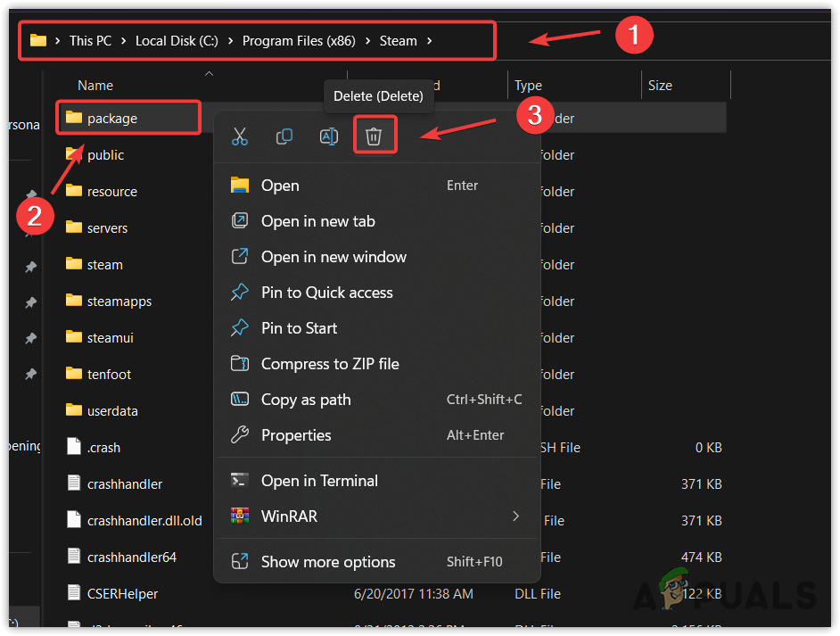
Task: Click the Steam breadcrumb segment
Action: coord(398,41)
